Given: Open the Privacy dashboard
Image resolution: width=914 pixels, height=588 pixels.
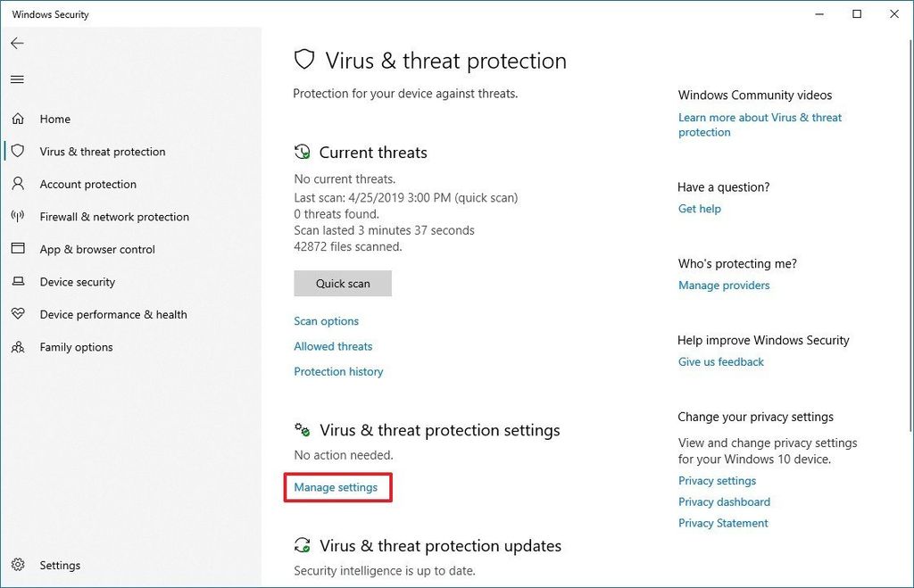Looking at the screenshot, I should point(724,501).
